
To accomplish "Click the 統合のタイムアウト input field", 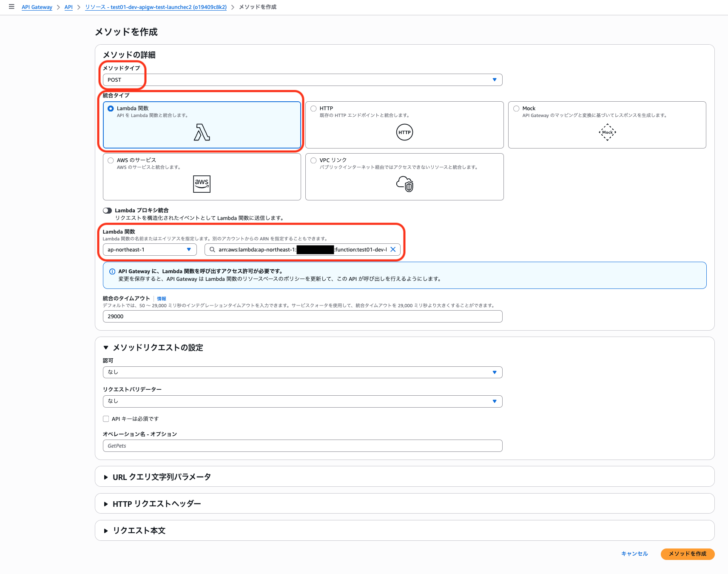I will (x=303, y=317).
